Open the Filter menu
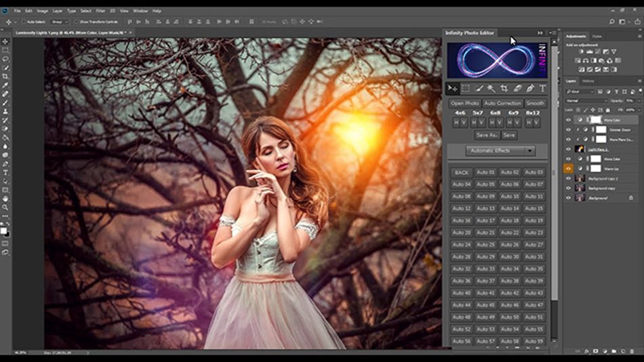This screenshot has width=644, height=362. (100, 11)
